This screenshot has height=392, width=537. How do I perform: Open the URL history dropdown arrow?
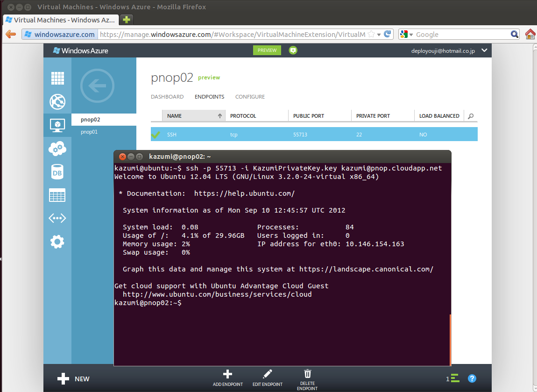[379, 35]
